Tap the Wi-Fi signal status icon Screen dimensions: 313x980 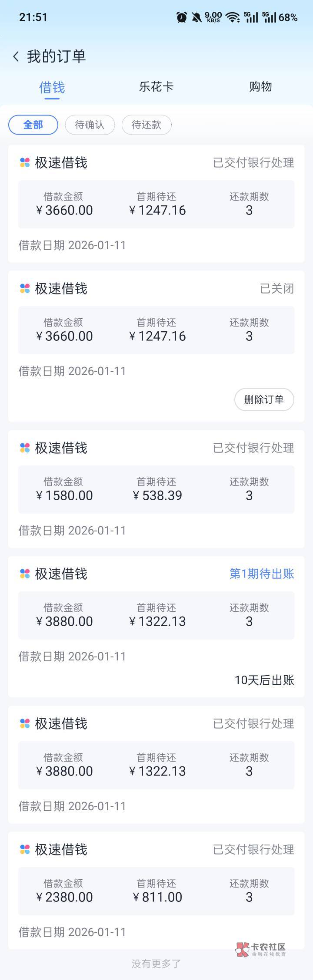click(233, 17)
